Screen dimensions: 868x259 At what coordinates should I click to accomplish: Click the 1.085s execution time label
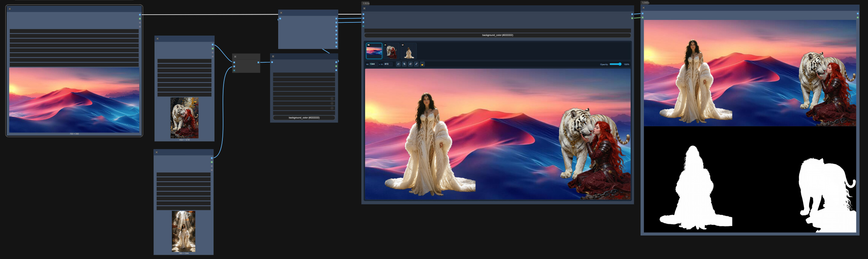pos(646,2)
